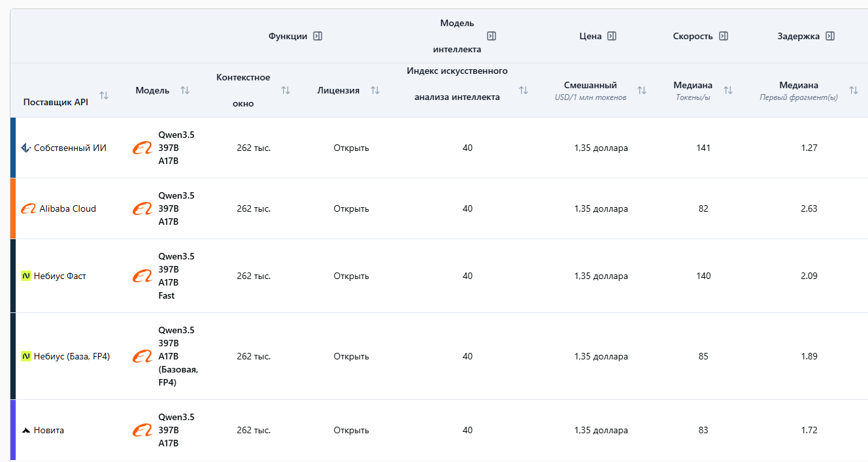The height and width of the screenshot is (462, 868).
Task: Open the Собственный ИИ provider row
Action: point(69,148)
